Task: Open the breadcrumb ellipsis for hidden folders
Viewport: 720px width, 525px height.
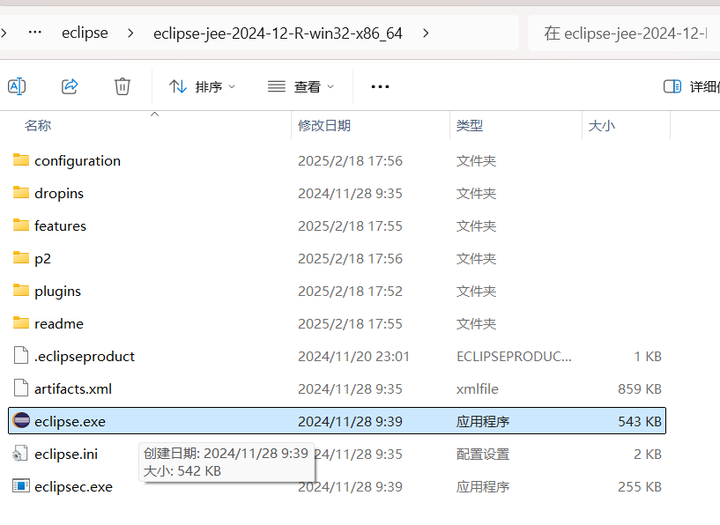Action: pos(35,33)
